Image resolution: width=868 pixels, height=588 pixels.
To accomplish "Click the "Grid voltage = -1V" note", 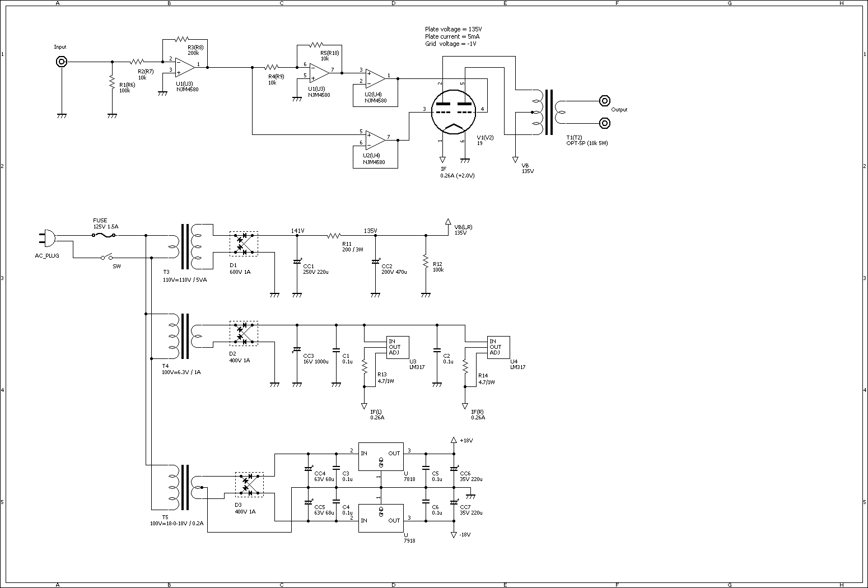I will tap(451, 44).
